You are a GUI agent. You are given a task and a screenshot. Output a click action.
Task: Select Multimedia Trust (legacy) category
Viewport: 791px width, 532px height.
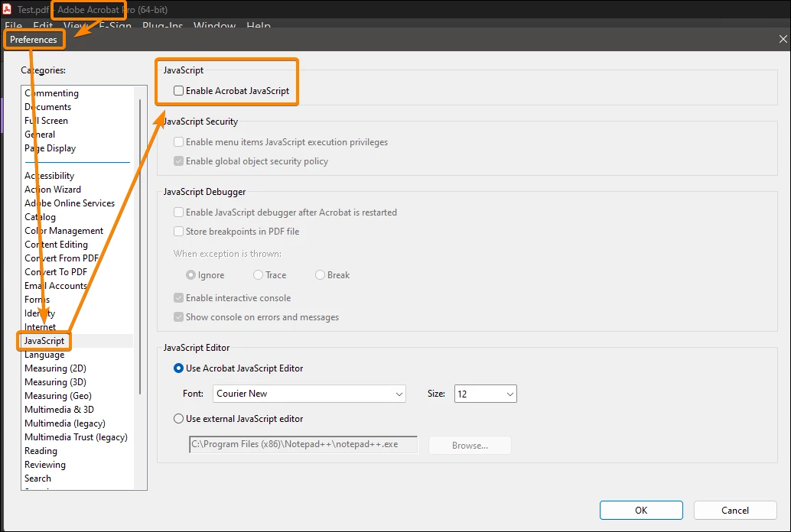point(76,437)
